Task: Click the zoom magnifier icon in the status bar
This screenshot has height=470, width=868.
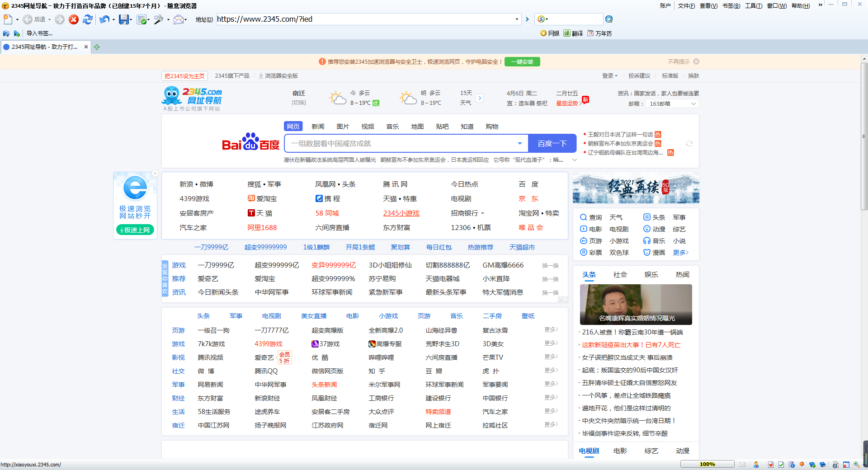Action: [x=856, y=465]
